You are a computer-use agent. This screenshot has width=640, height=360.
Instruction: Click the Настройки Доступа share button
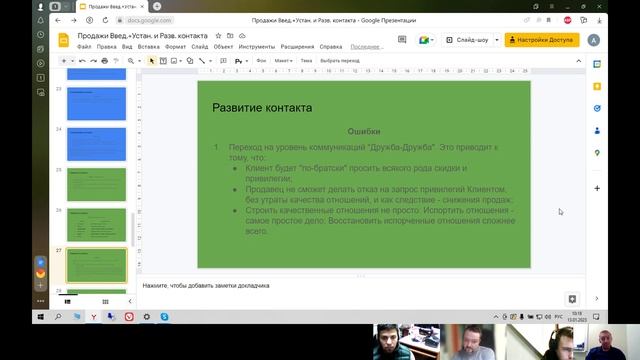542,40
